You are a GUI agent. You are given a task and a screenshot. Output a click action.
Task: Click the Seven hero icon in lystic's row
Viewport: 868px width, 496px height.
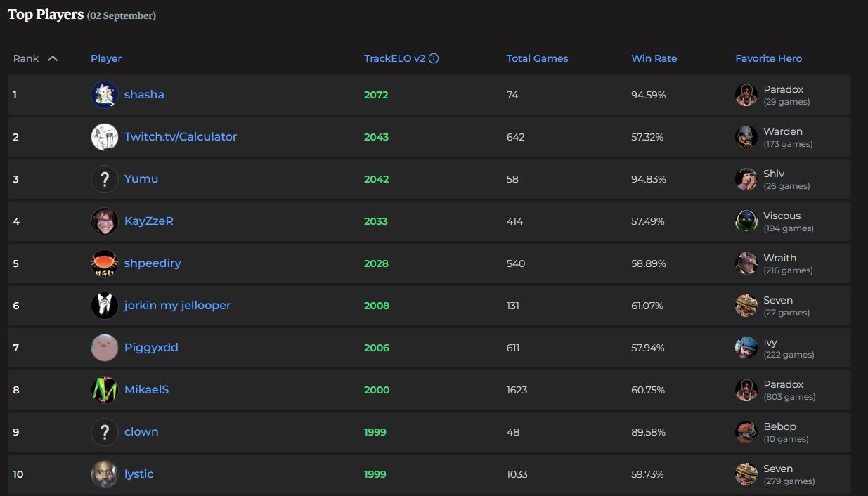tap(746, 474)
